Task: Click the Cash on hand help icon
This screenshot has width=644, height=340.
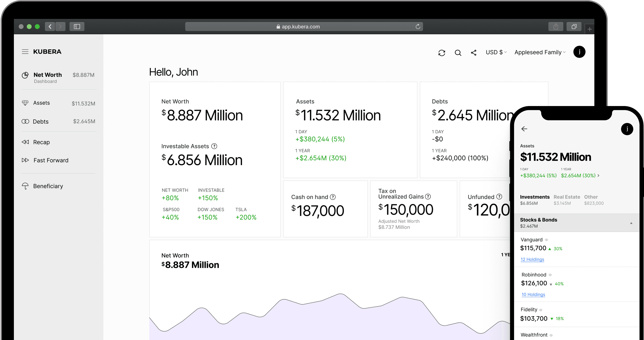Action: [333, 197]
